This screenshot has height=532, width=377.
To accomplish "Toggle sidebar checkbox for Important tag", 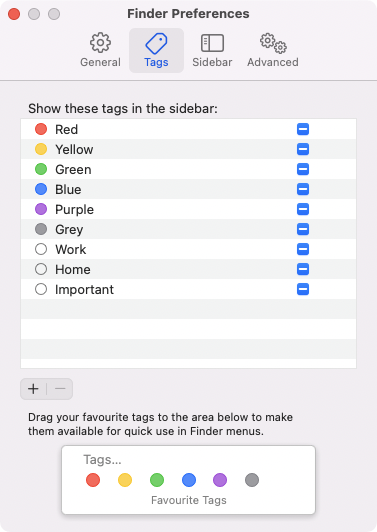I will 303,289.
